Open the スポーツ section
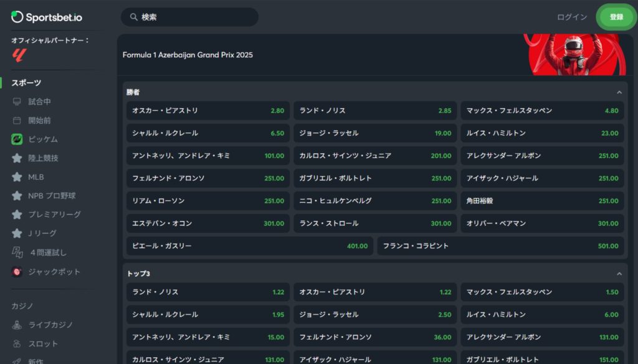This screenshot has width=638, height=364. click(26, 83)
